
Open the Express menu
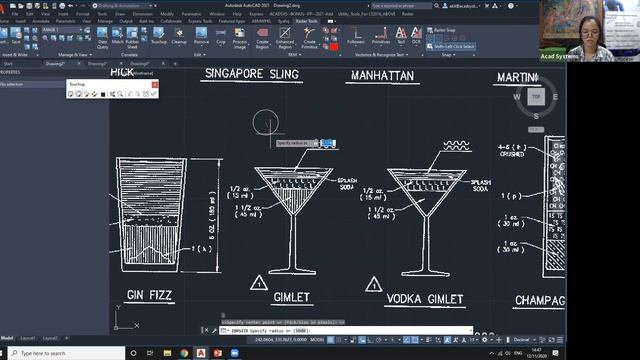[256, 14]
